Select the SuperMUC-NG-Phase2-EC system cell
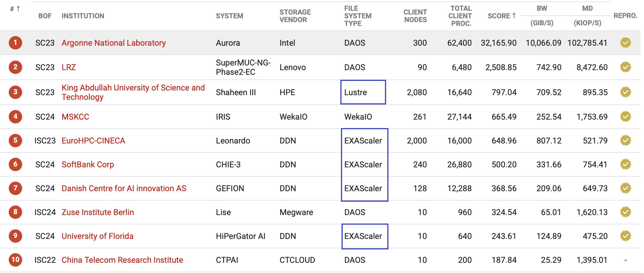The width and height of the screenshot is (644, 273). [243, 67]
